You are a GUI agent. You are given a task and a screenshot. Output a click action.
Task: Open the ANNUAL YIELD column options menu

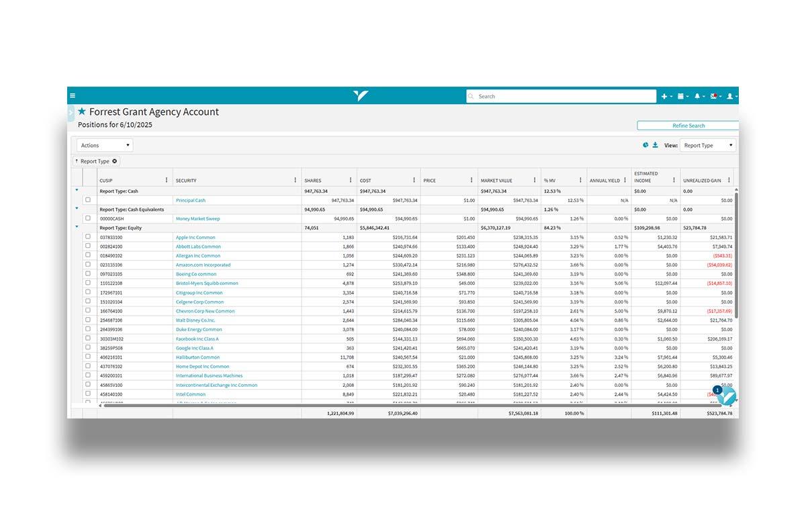coord(625,180)
